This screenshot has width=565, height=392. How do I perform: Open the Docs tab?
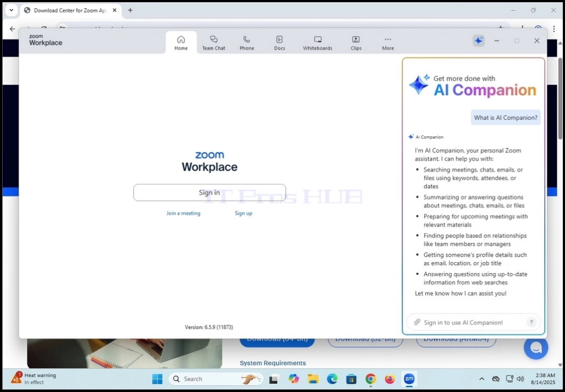pos(279,43)
